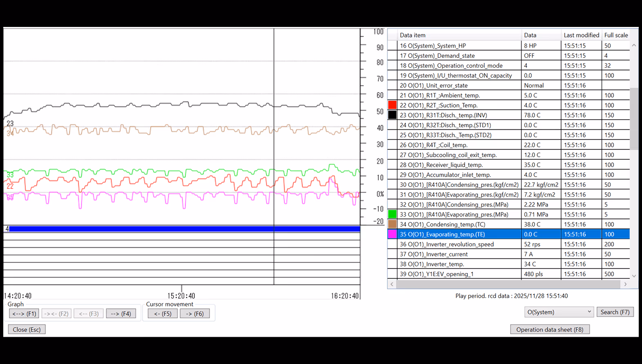This screenshot has width=642, height=364.
Task: Click the graph <-- (F3) button
Action: 89,314
